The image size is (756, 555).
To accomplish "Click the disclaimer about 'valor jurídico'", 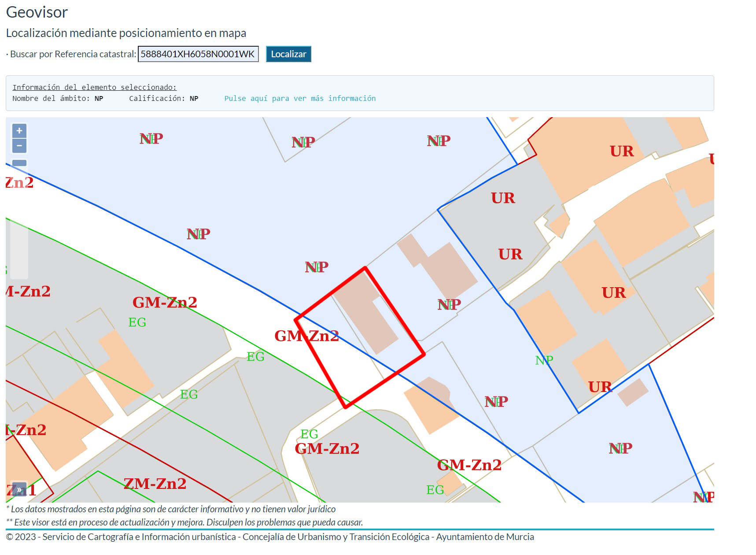I will click(171, 509).
